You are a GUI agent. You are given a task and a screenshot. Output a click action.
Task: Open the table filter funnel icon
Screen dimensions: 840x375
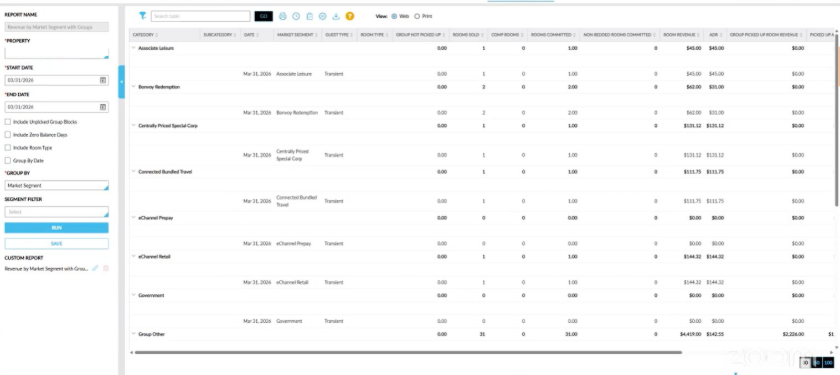click(142, 16)
